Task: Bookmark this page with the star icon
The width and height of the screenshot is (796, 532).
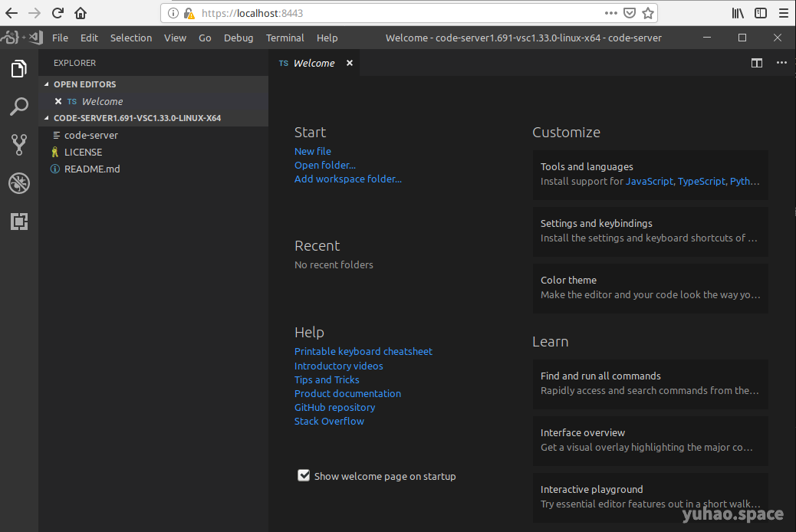Action: [648, 13]
